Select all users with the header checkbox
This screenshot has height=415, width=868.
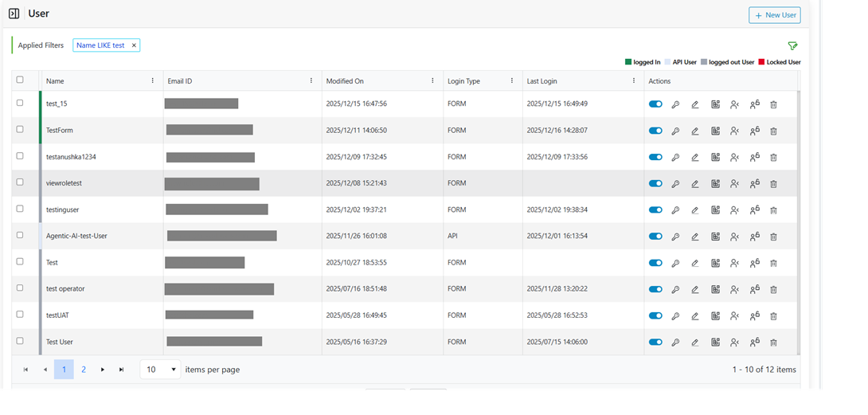pyautogui.click(x=20, y=80)
